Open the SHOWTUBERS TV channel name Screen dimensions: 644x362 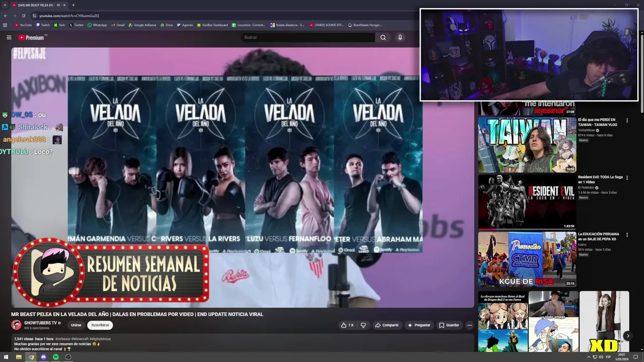[40, 323]
